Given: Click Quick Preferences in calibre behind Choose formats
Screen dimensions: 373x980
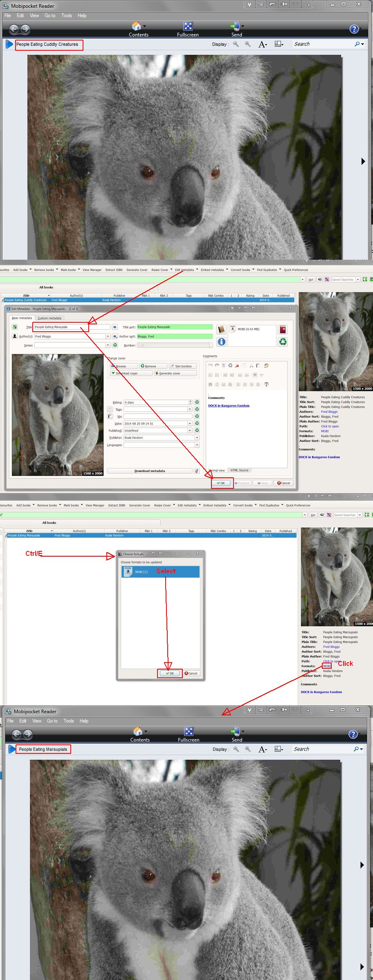Looking at the screenshot, I should coord(298,506).
